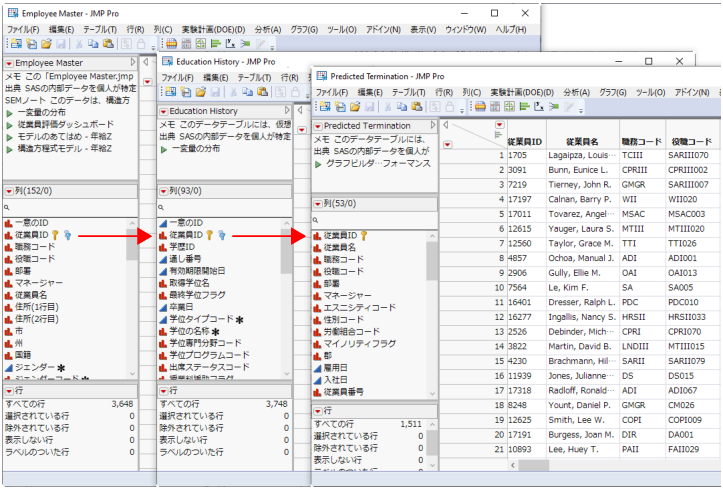Image resolution: width=723 pixels, height=488 pixels.
Task: Open the テーブル(T) menu in Education History window
Action: point(254,77)
